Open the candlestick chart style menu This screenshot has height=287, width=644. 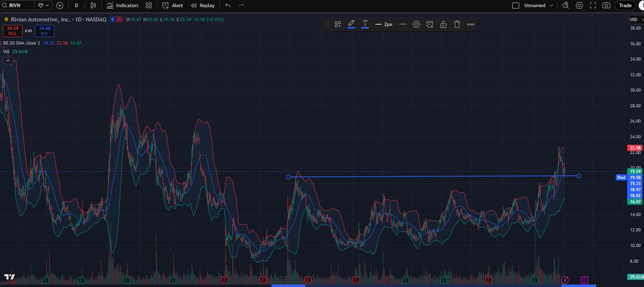click(x=93, y=5)
